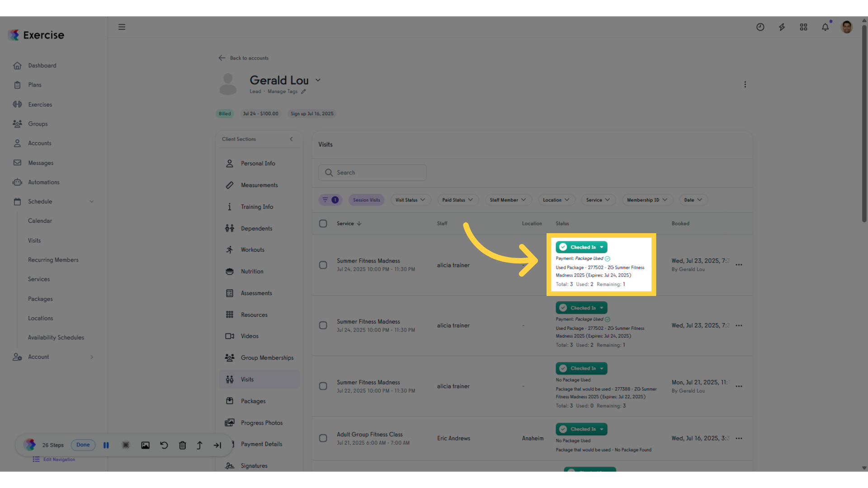Viewport: 868px width, 488px height.
Task: Click the upward arrow icon in recorder toolbar
Action: [x=199, y=445]
